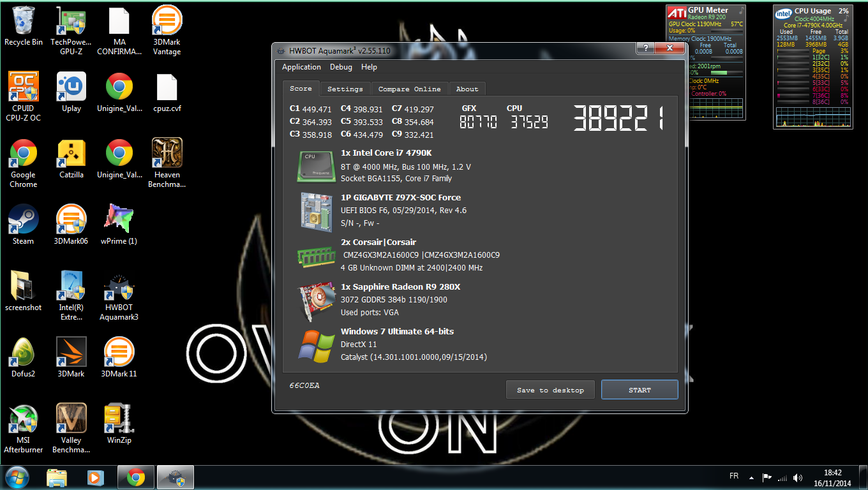This screenshot has width=868, height=490.
Task: Switch to the Settings tab
Action: (x=345, y=89)
